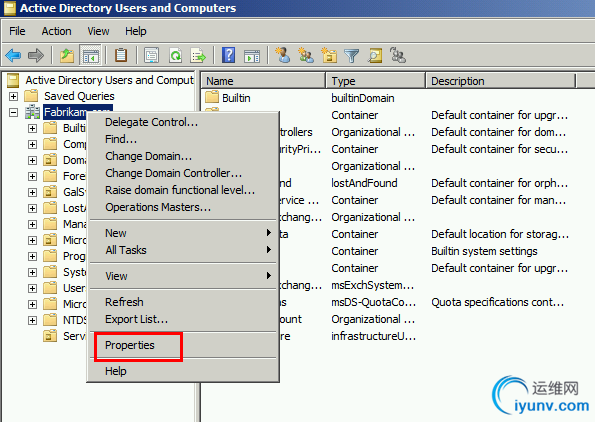This screenshot has height=422, width=595.
Task: Go up one level using folder-arrow icon
Action: [x=67, y=56]
